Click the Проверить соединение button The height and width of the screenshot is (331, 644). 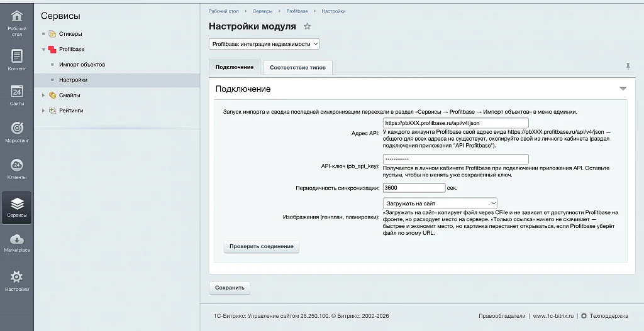click(262, 246)
